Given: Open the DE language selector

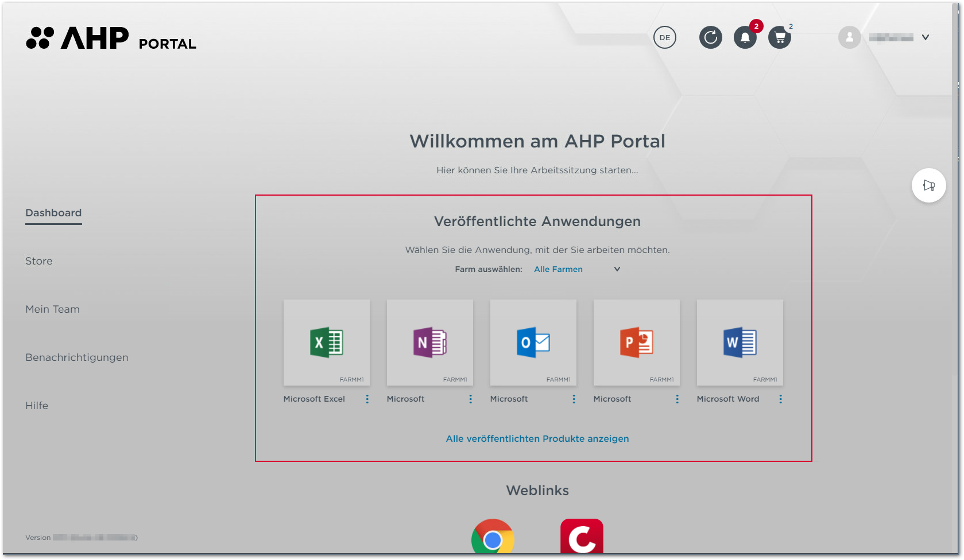Looking at the screenshot, I should [665, 38].
